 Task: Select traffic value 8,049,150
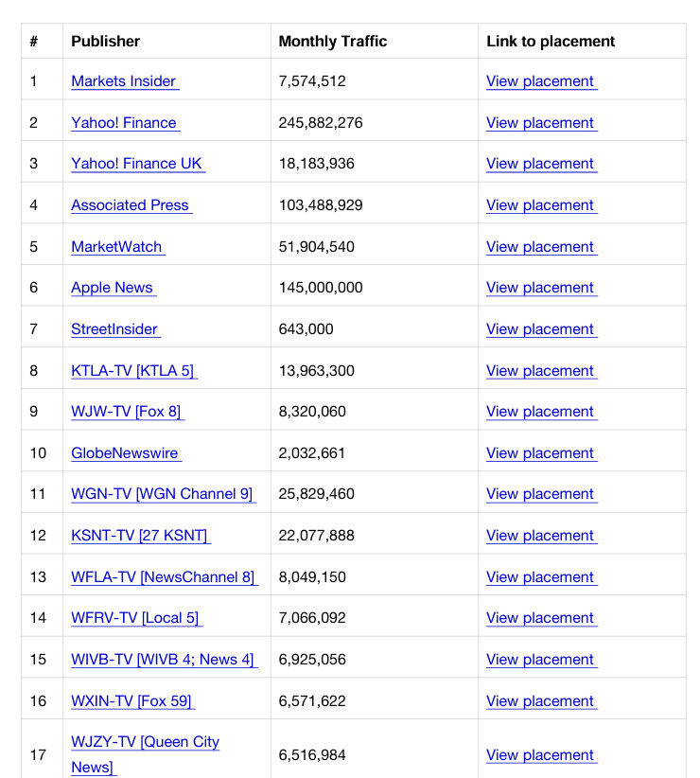312,577
